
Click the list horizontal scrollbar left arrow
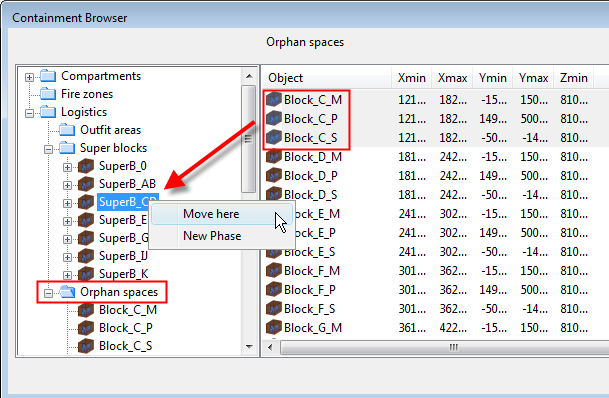click(x=270, y=347)
